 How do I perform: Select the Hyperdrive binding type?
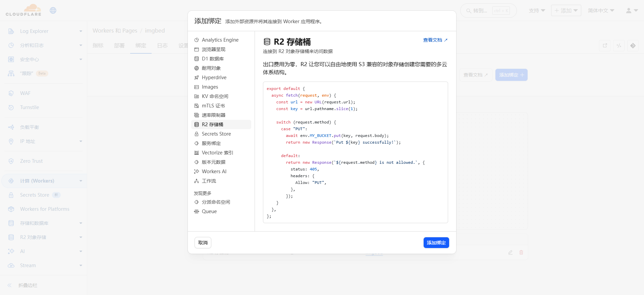click(x=214, y=78)
